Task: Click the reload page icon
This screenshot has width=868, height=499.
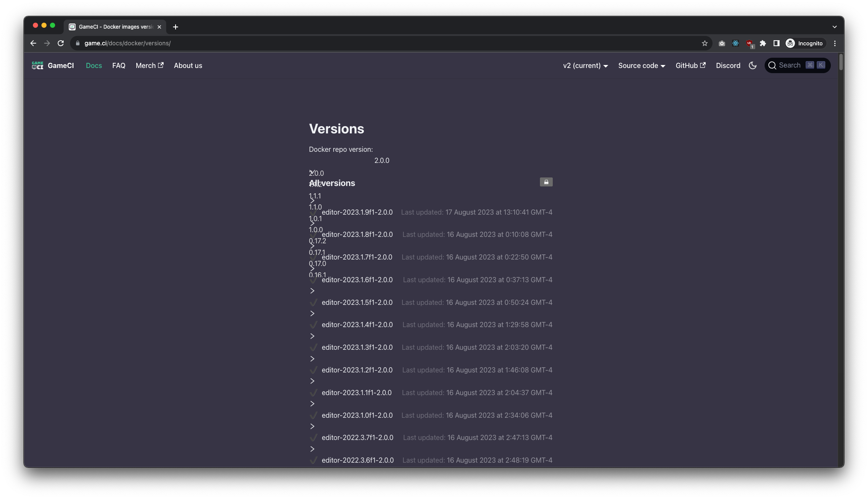Action: pyautogui.click(x=61, y=43)
